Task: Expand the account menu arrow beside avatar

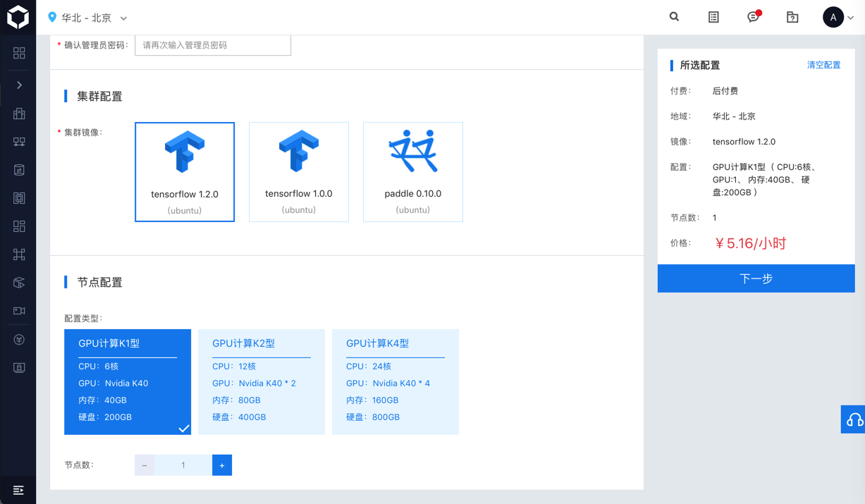Action: [x=851, y=18]
